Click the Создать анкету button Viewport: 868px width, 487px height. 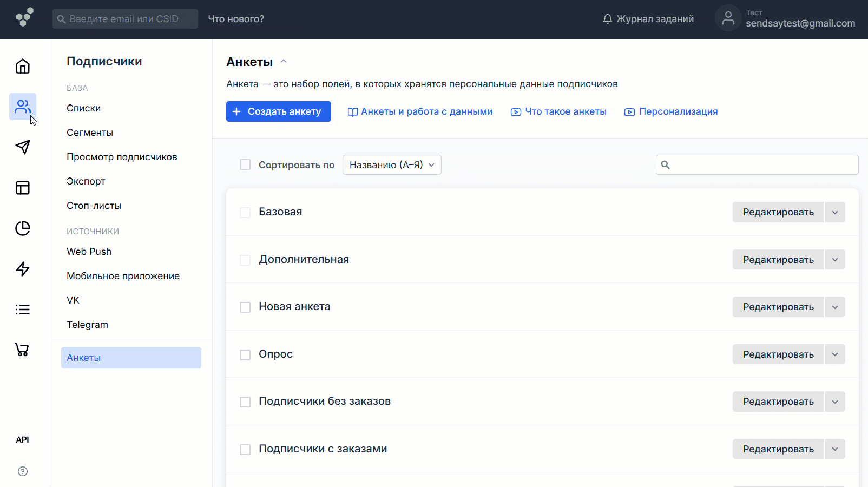[x=278, y=111]
